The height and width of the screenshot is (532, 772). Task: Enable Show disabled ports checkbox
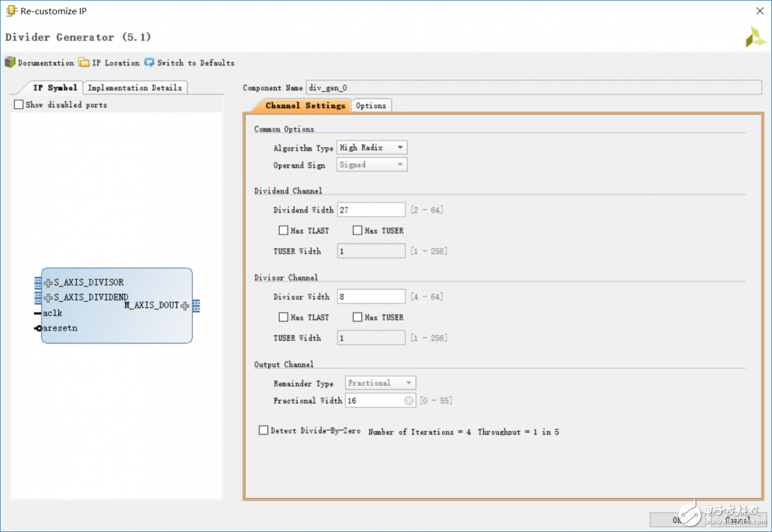[x=19, y=104]
